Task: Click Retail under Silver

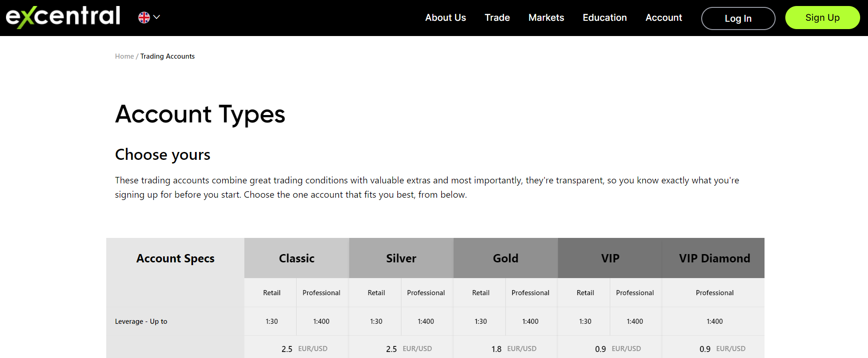Action: point(376,293)
